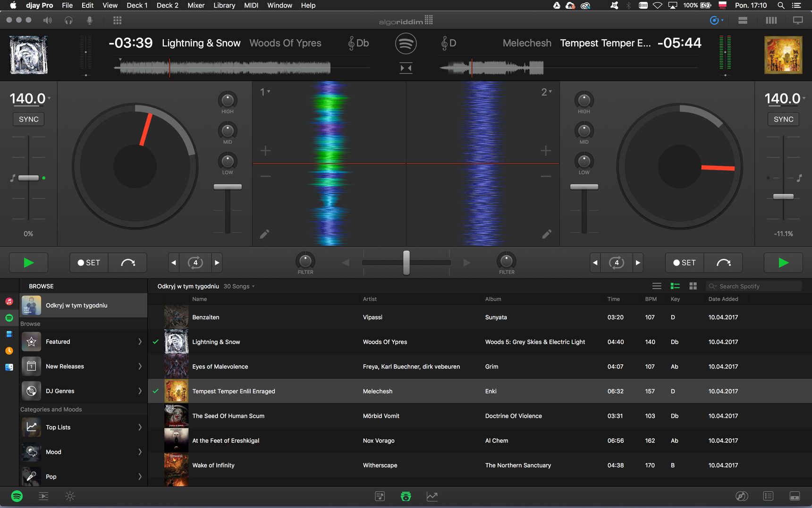Click the microphone icon in toolbar
812x508 pixels.
pyautogui.click(x=90, y=20)
